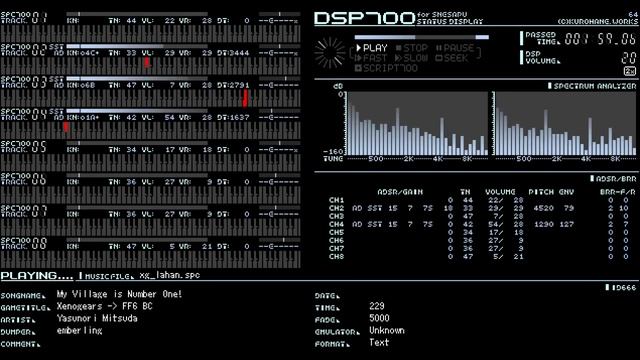Click the SEEK control

click(x=451, y=58)
